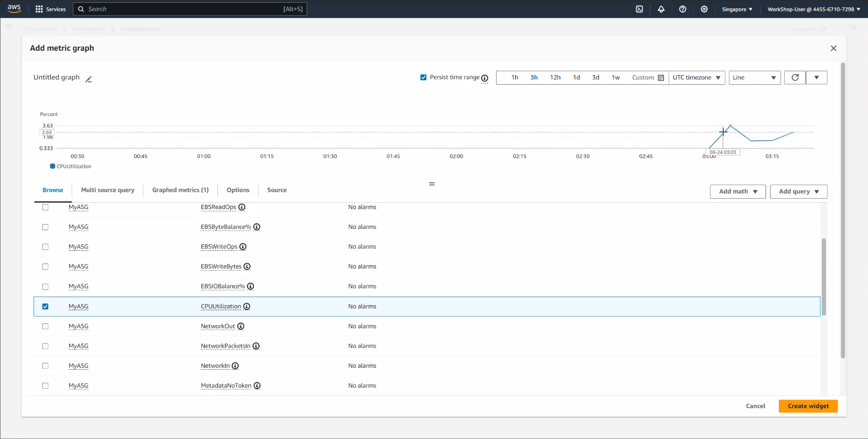Select the 1h time range

point(515,78)
